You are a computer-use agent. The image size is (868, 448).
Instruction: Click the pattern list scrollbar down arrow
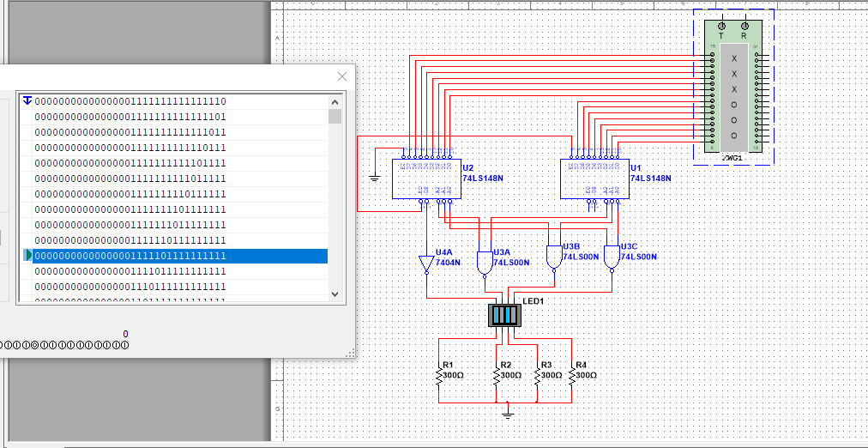tap(335, 294)
